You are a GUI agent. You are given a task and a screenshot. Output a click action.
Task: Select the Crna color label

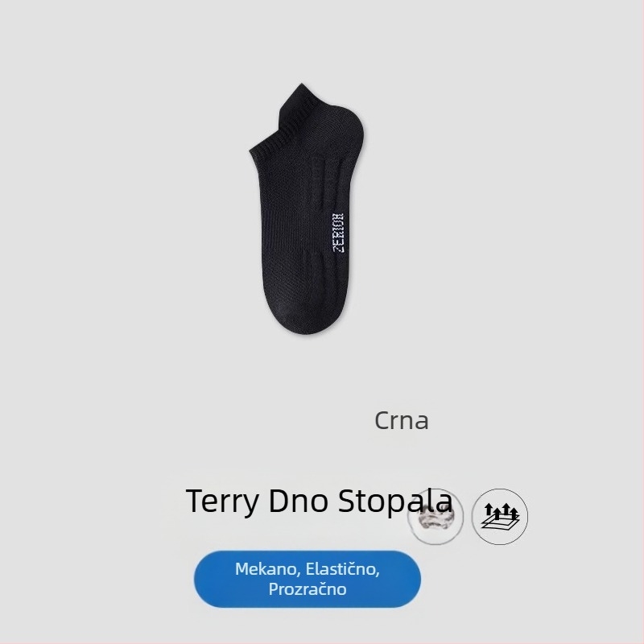[x=401, y=420]
